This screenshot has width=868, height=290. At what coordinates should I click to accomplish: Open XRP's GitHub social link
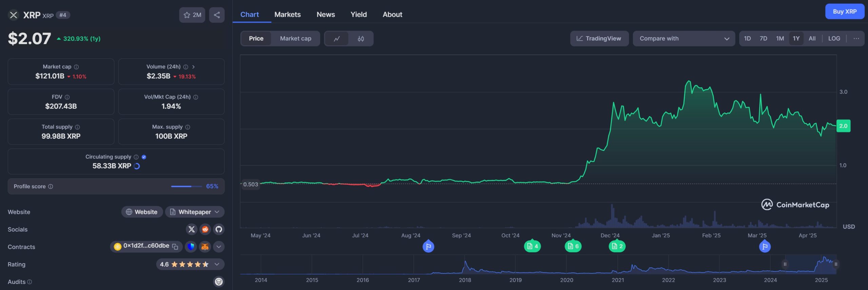(x=219, y=230)
